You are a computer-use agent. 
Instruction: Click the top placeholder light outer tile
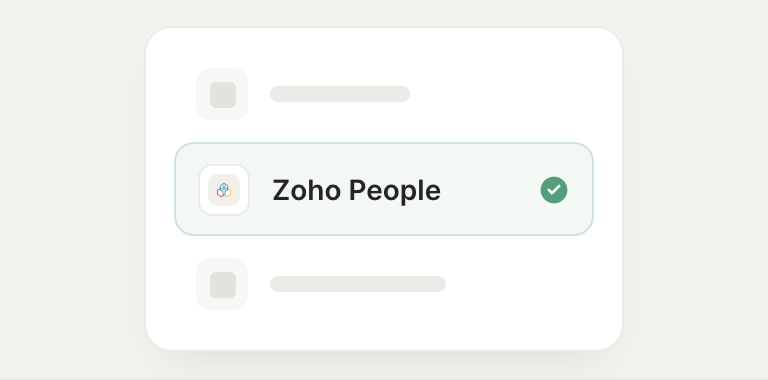pos(222,94)
